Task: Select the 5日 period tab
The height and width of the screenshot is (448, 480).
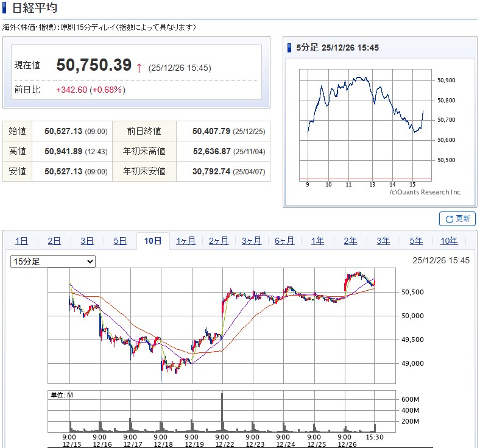Action: (120, 241)
